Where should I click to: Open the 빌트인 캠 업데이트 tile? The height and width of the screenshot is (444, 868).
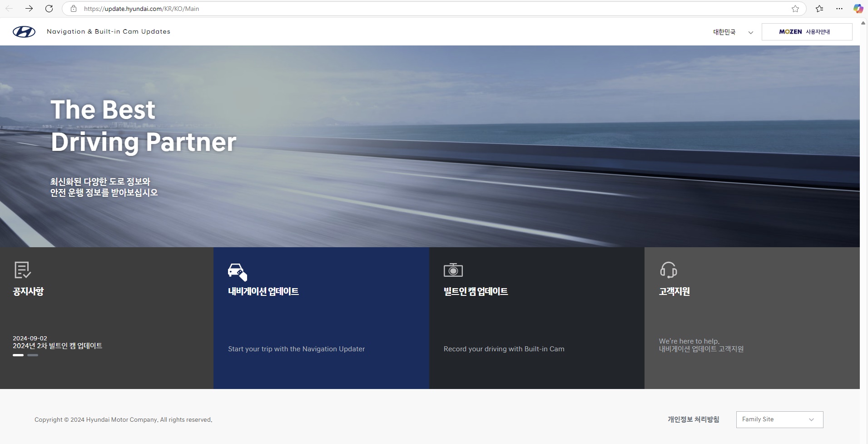click(x=537, y=318)
